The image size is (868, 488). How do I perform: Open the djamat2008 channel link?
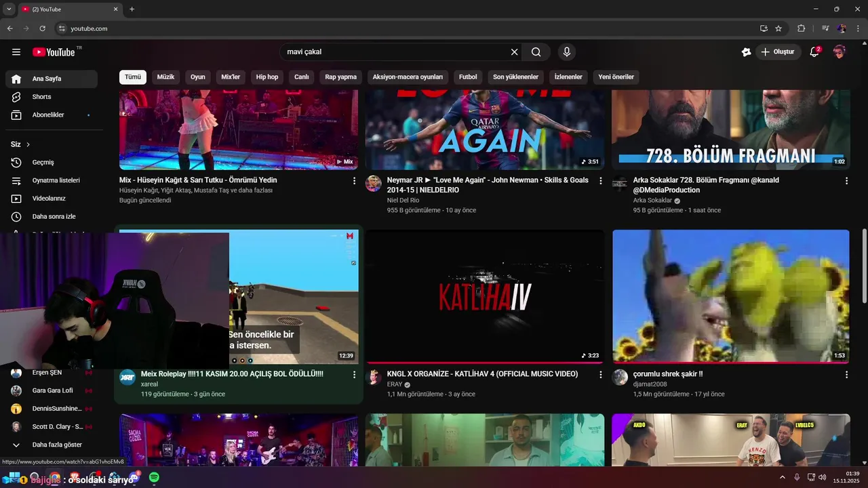[x=650, y=384]
